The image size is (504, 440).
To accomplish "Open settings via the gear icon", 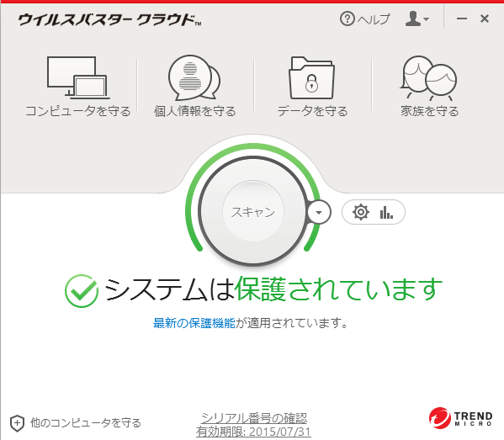I will tap(361, 212).
